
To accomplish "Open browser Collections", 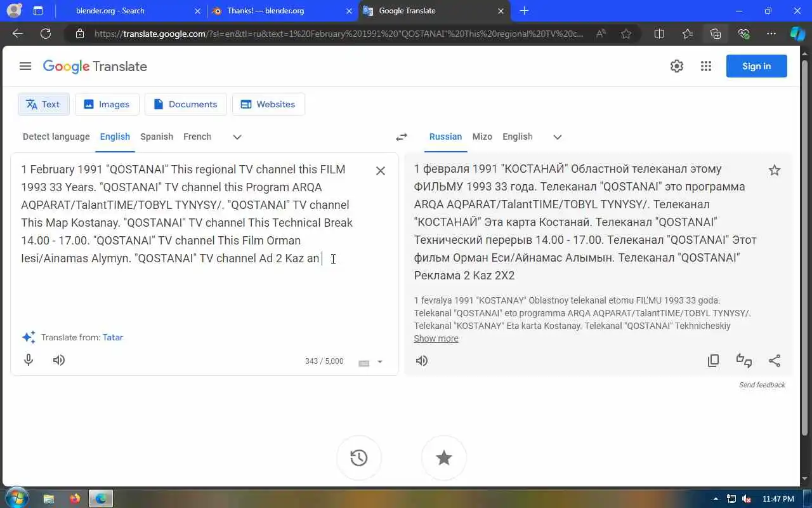I will point(716,34).
